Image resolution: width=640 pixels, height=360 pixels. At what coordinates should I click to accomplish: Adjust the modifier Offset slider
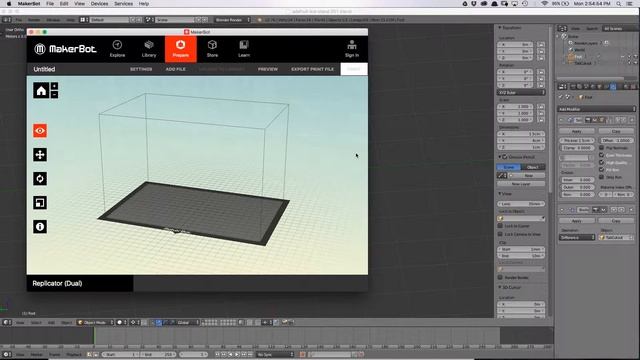[x=617, y=140]
